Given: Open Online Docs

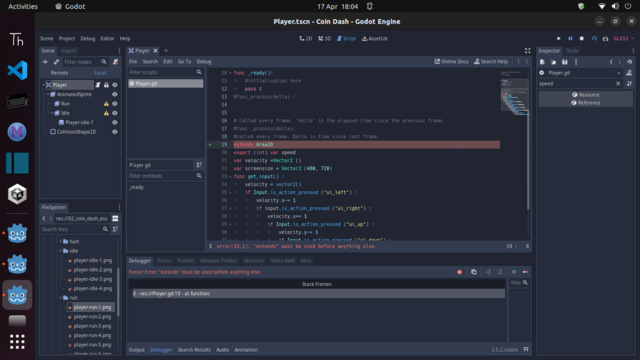Looking at the screenshot, I should 451,62.
